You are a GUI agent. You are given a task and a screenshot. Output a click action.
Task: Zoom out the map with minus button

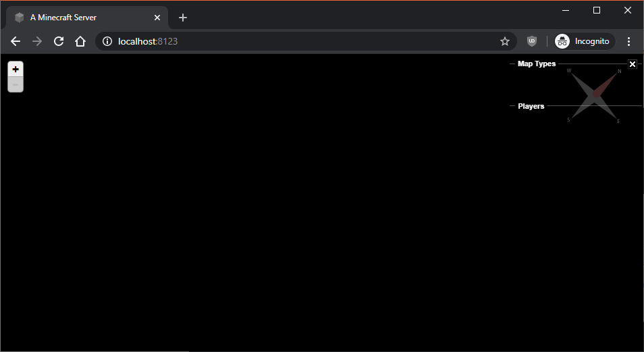16,84
